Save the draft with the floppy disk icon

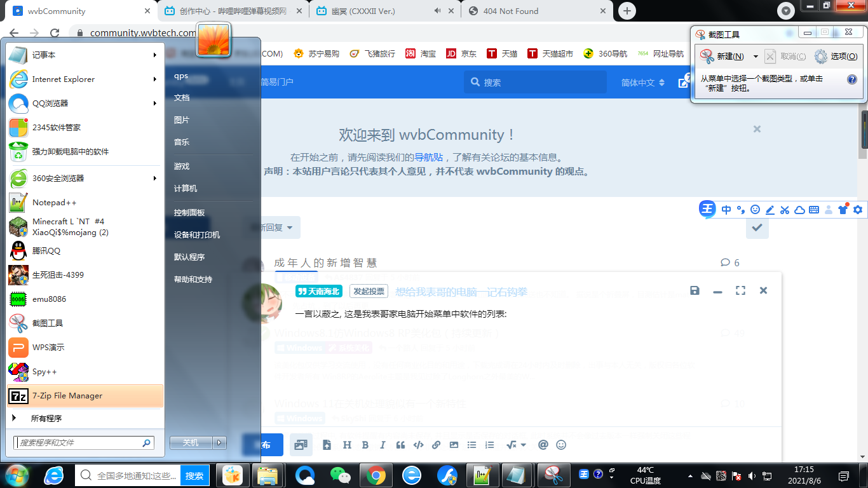coord(695,290)
